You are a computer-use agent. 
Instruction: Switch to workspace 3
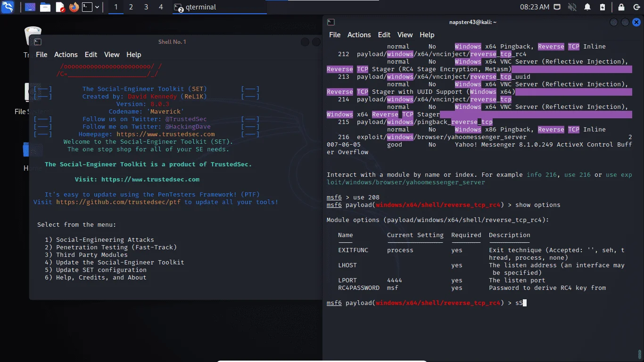point(146,7)
